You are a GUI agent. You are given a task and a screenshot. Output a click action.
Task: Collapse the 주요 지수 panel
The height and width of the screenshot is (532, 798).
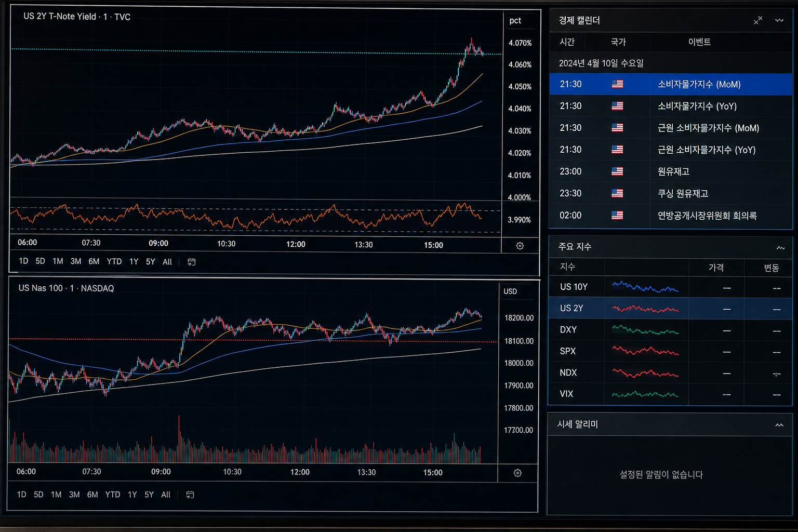(780, 248)
